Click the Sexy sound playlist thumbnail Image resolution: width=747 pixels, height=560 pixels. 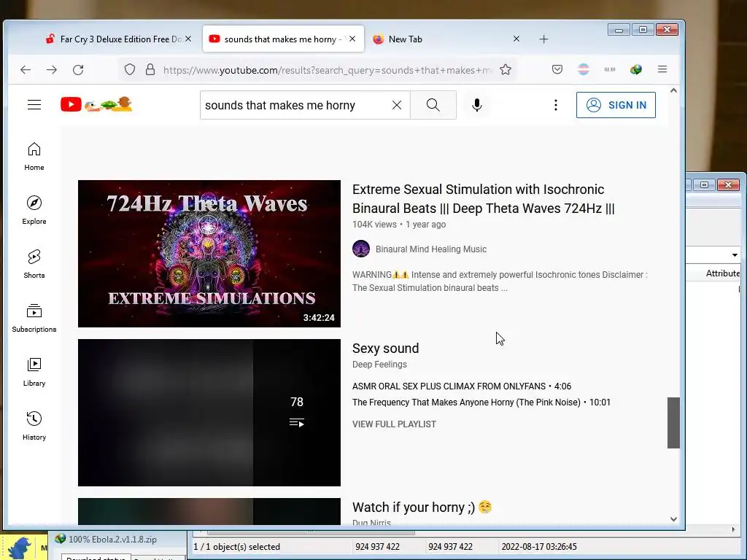[x=209, y=413]
